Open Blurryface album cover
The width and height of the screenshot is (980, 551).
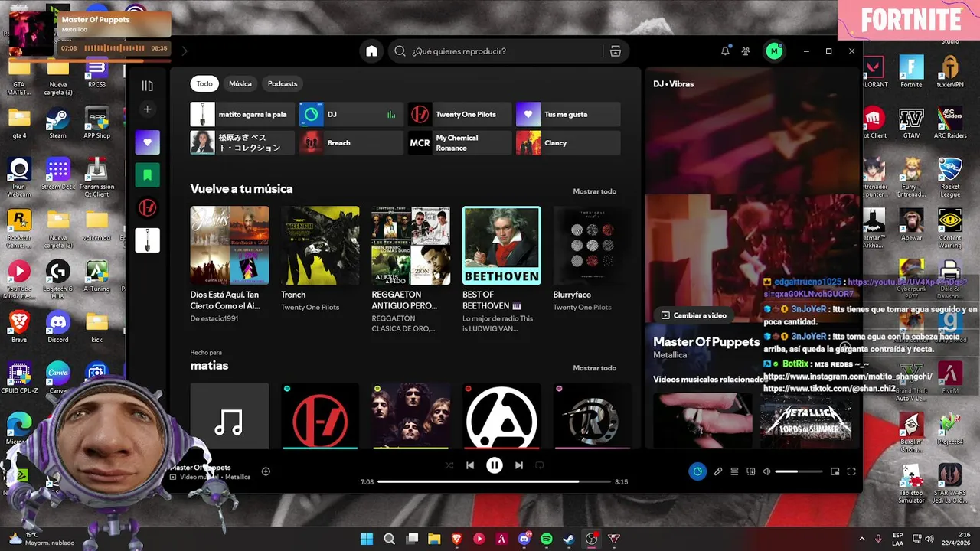click(x=593, y=246)
